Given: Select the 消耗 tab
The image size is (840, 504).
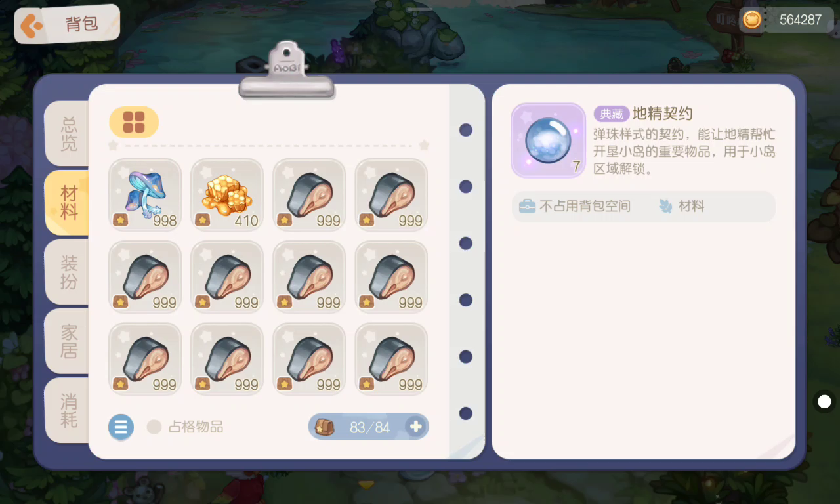Looking at the screenshot, I should click(68, 409).
